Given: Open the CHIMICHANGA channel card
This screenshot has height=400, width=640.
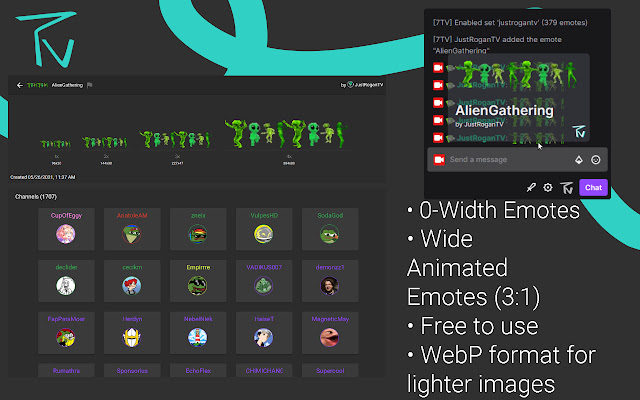Looking at the screenshot, I should point(264,370).
